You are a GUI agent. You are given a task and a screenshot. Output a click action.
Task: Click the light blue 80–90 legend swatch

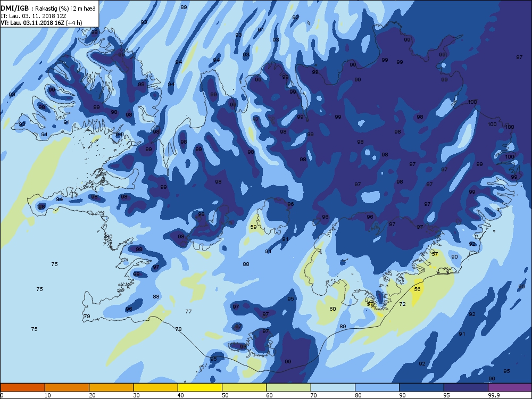tap(377, 387)
